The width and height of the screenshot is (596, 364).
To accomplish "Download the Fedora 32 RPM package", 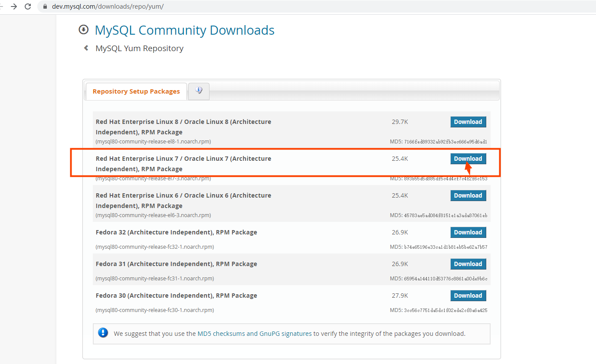I will pos(468,232).
